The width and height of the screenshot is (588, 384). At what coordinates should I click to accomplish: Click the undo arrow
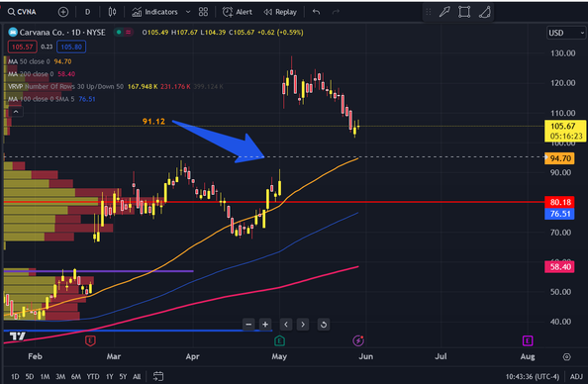coord(316,12)
